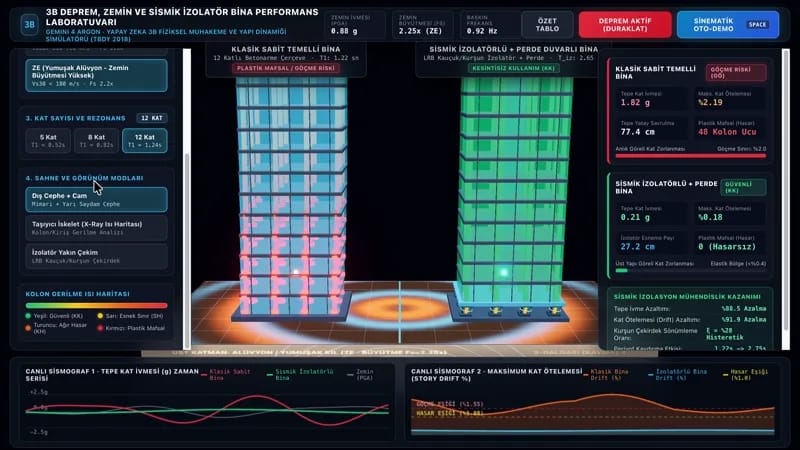Viewport: 800px width, 450px height.
Task: Click 27.2 cm isolator stretch value
Action: click(x=637, y=246)
